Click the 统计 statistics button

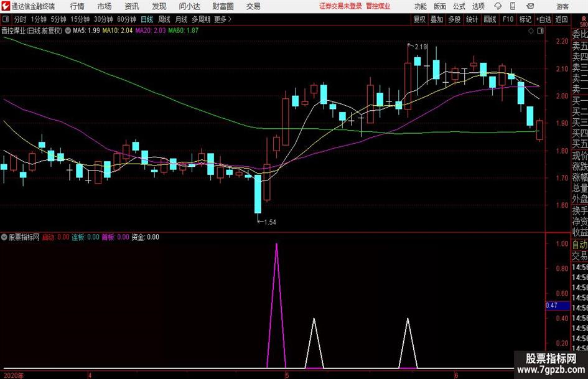[472, 19]
